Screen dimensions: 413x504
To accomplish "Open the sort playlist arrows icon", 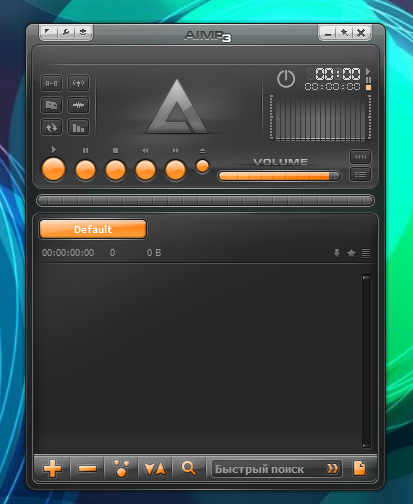I will 155,469.
